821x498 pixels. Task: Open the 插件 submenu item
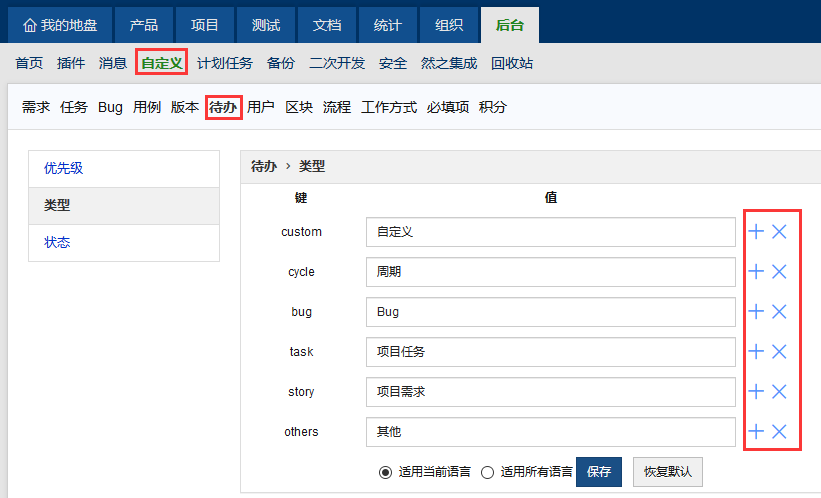pos(71,63)
